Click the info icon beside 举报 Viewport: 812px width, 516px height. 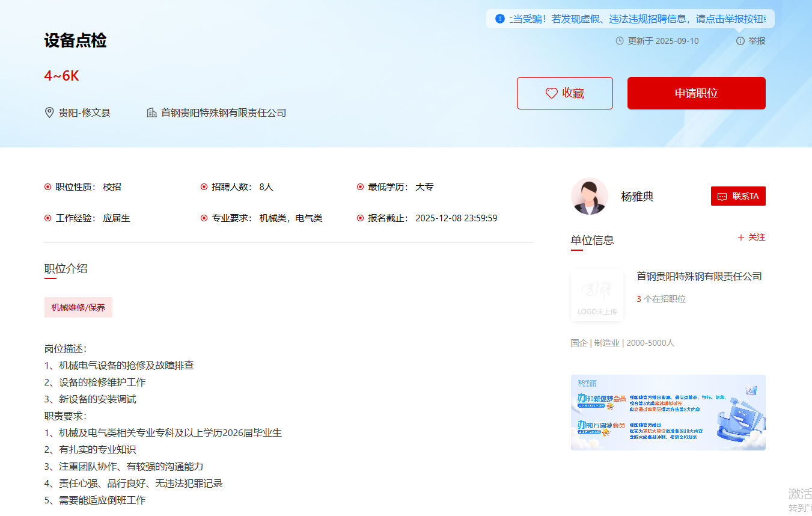(x=740, y=41)
